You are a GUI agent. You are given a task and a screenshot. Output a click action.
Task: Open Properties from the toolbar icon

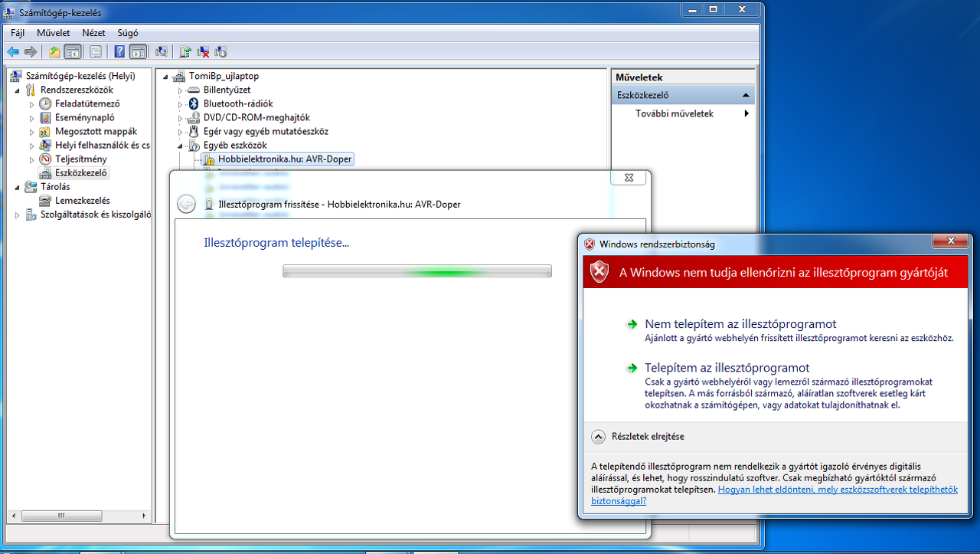coord(96,52)
